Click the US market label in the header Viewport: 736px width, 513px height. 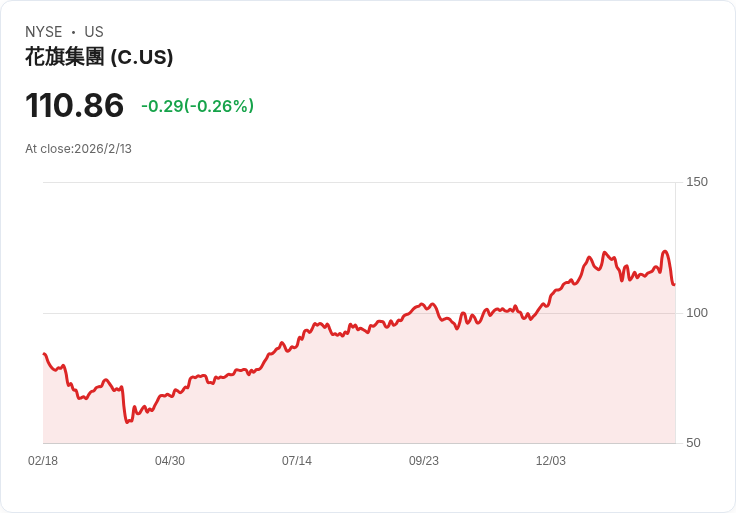pos(94,32)
